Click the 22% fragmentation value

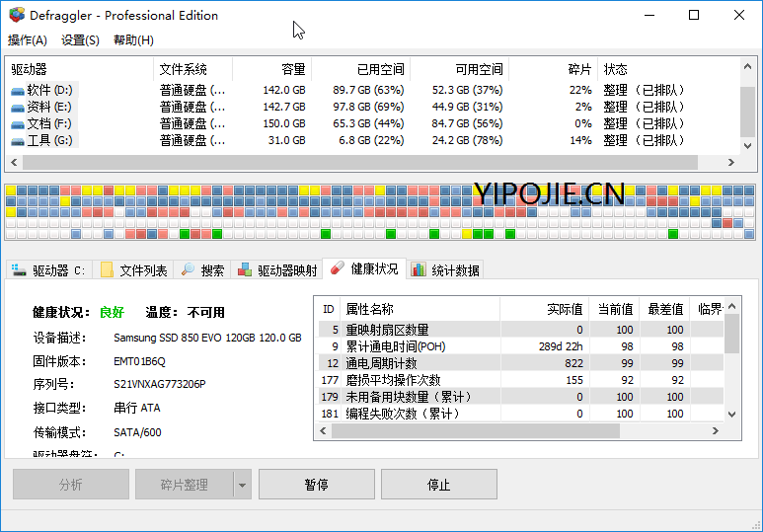pyautogui.click(x=580, y=90)
